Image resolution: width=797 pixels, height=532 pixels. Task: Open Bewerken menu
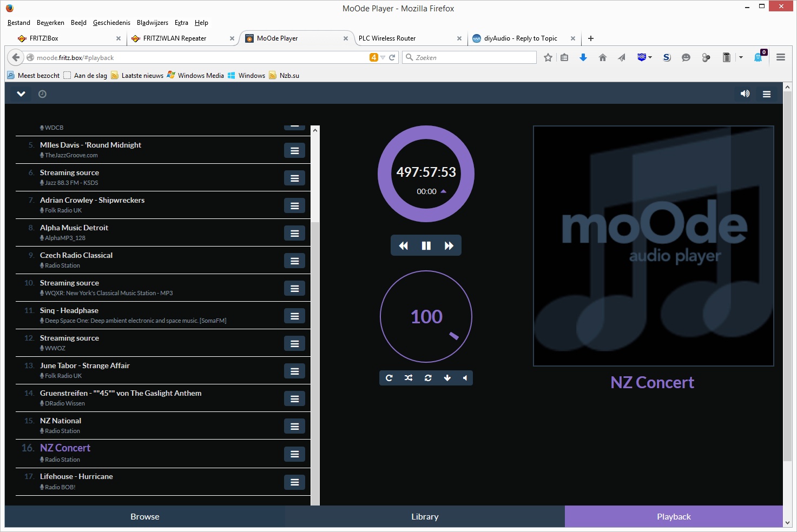coord(50,23)
